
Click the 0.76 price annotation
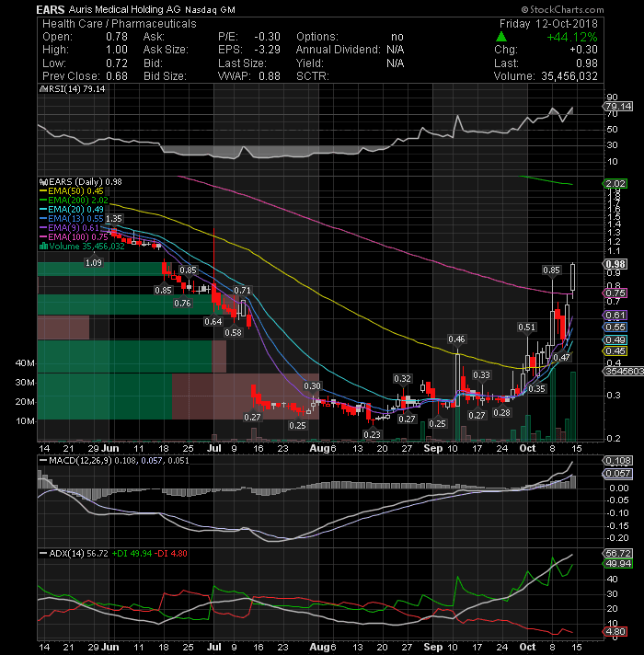click(182, 304)
